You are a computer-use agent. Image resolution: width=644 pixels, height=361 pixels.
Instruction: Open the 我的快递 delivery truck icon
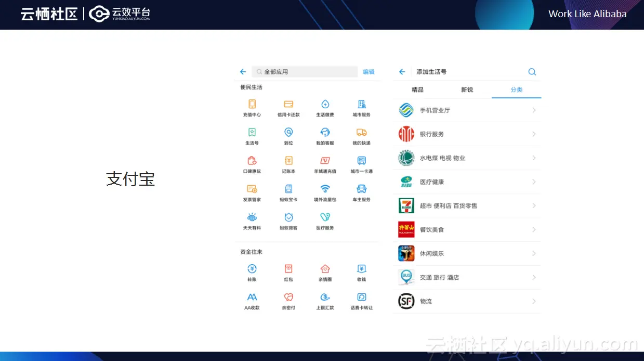point(362,132)
